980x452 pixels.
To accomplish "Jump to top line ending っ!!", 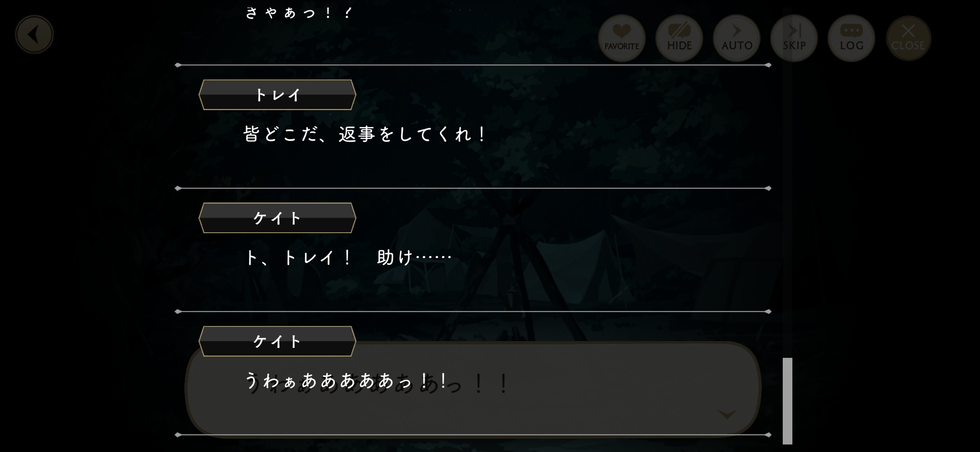I will click(299, 13).
